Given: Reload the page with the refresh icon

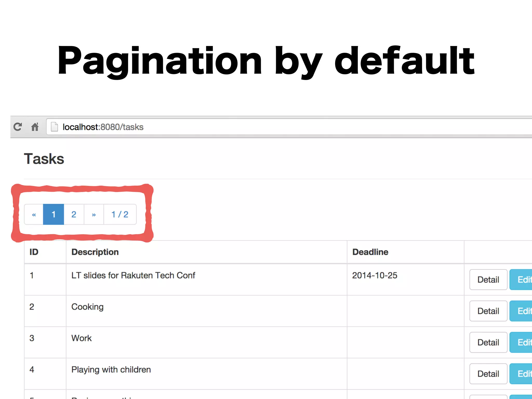Looking at the screenshot, I should click(x=18, y=127).
